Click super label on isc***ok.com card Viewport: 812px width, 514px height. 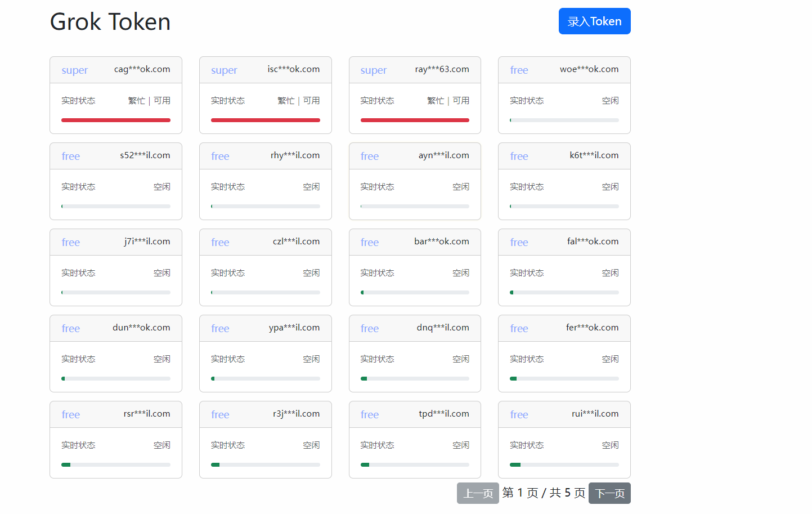pyautogui.click(x=224, y=70)
